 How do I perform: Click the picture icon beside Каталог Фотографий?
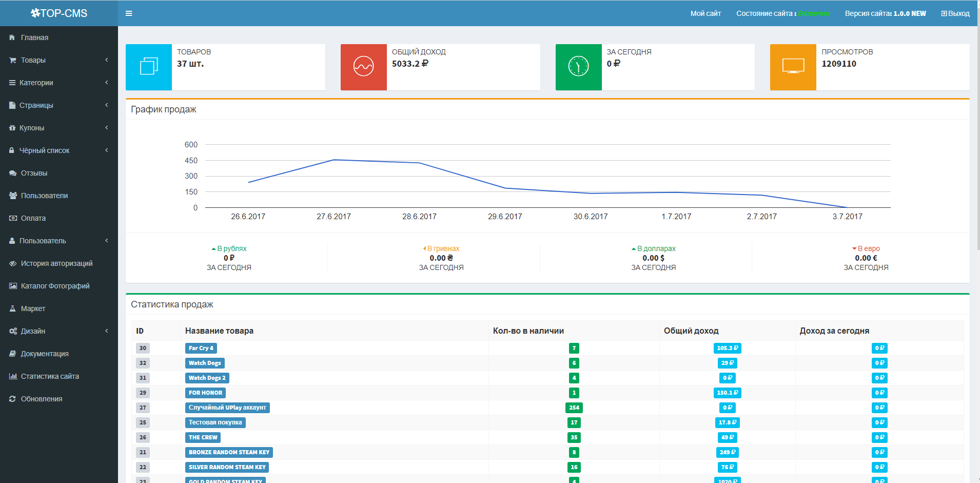pyautogui.click(x=13, y=286)
